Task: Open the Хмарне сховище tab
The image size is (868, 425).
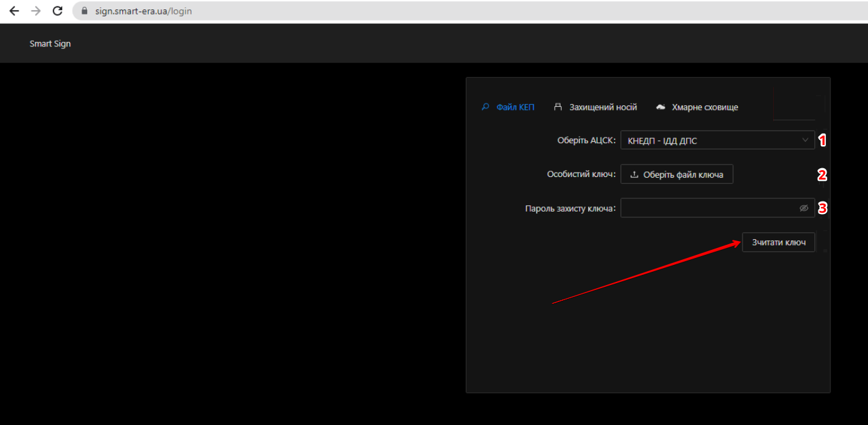Action: click(x=705, y=107)
